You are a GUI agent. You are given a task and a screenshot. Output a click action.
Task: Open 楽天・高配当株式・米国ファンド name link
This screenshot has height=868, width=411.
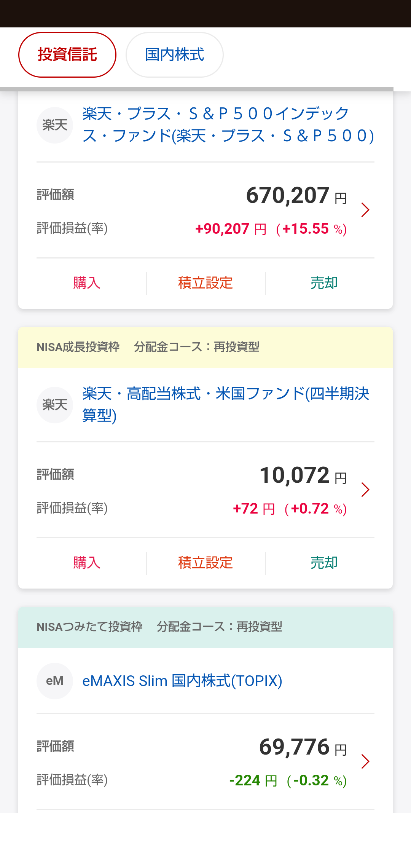[x=225, y=404]
